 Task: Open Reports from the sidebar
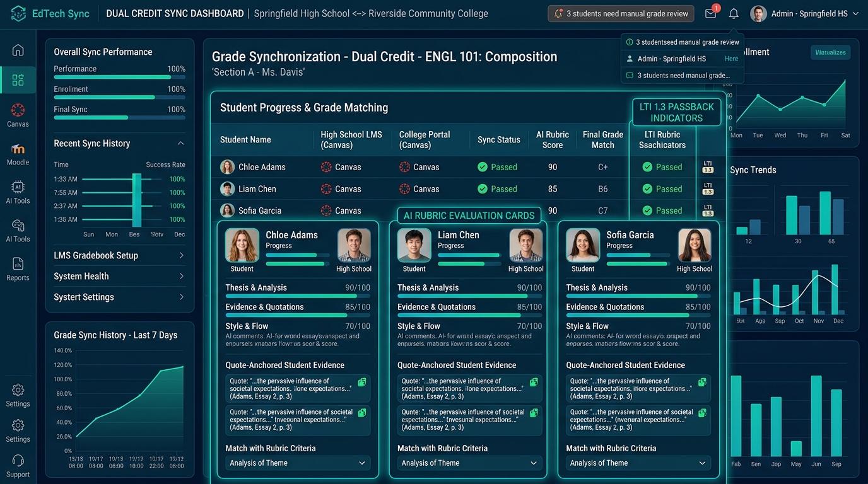pos(18,269)
